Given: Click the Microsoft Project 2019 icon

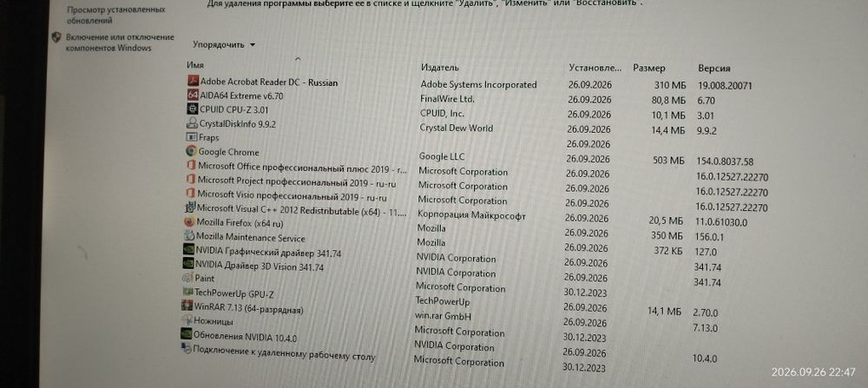Looking at the screenshot, I should coord(190,180).
